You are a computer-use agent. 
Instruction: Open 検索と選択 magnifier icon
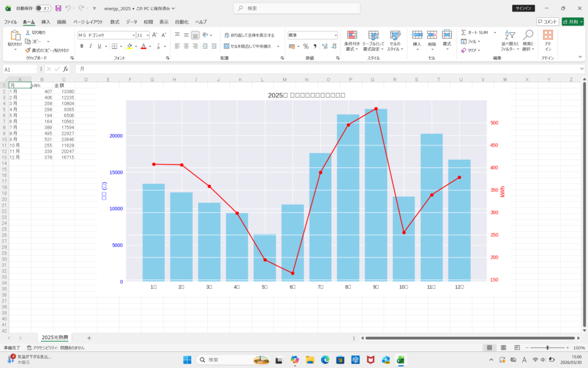[x=528, y=40]
